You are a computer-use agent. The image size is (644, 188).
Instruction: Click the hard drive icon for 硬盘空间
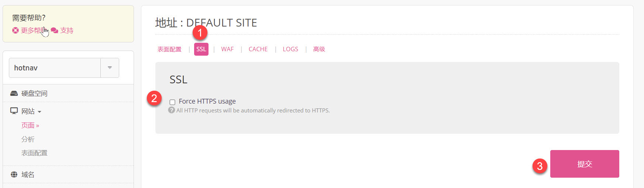pyautogui.click(x=14, y=94)
